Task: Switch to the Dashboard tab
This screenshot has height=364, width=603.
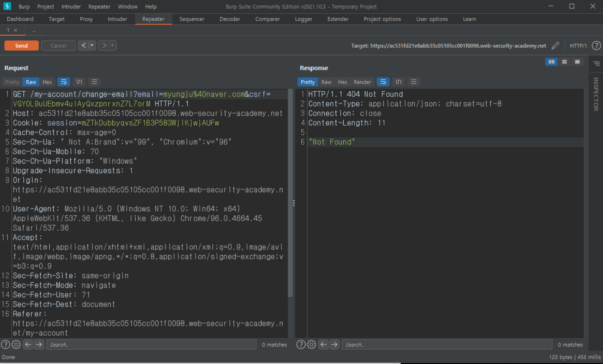Action: (x=20, y=19)
